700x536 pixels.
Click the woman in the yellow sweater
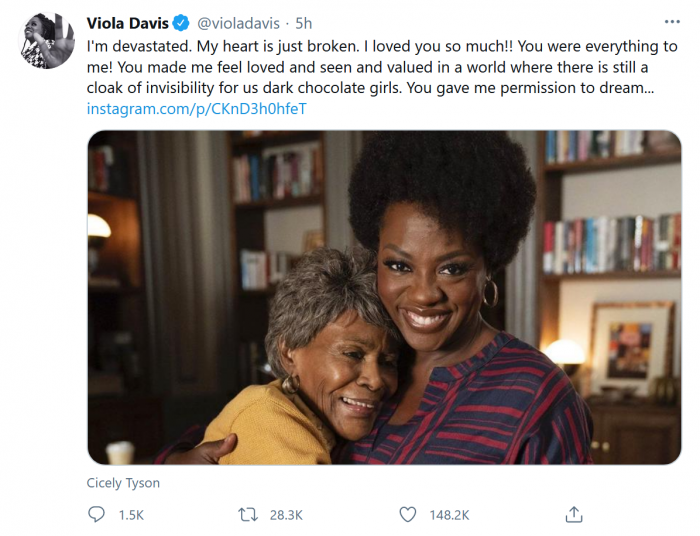298,380
